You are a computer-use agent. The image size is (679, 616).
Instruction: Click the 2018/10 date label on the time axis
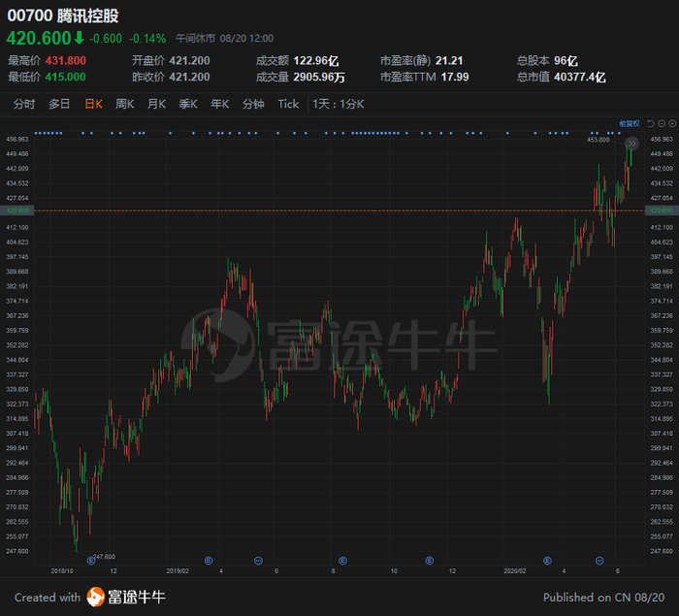point(62,571)
